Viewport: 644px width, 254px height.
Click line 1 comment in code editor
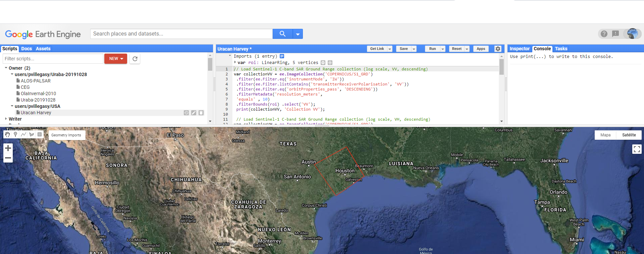pos(331,69)
